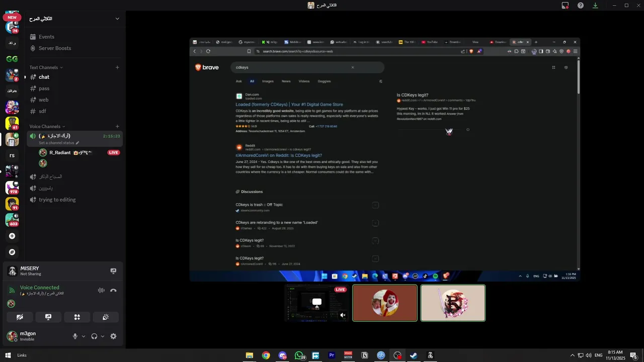
Task: Open the chat text channel
Action: [74, 77]
